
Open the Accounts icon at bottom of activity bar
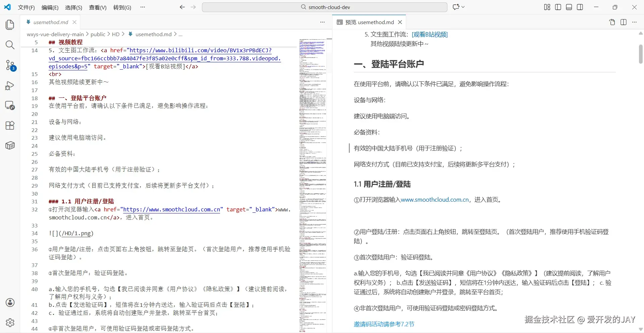click(x=10, y=303)
